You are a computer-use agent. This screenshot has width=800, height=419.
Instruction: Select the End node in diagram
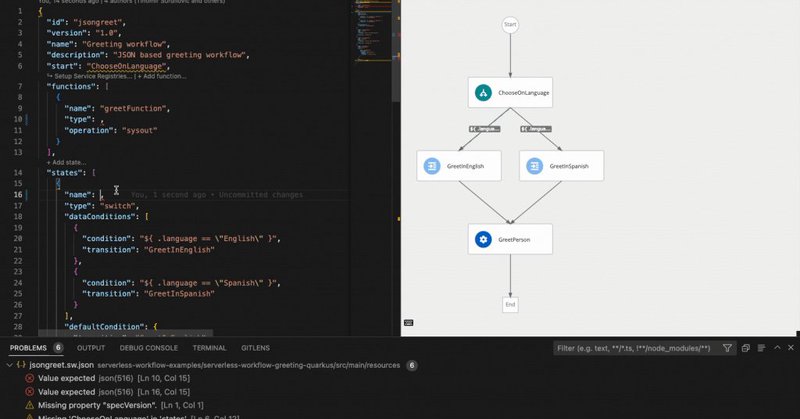(510, 304)
